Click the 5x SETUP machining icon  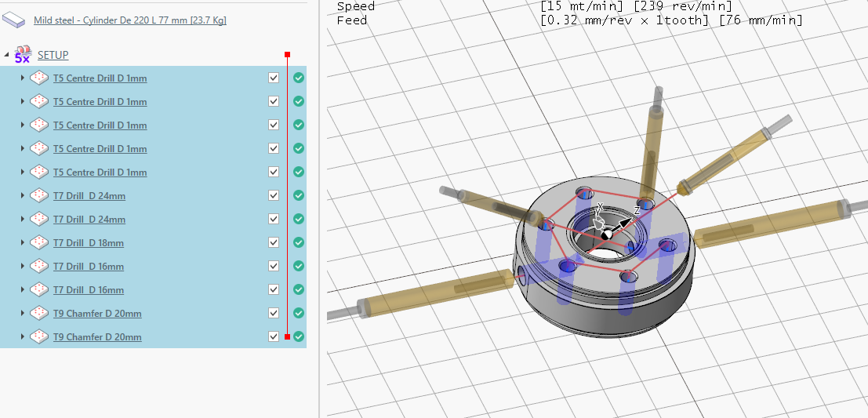(x=23, y=55)
